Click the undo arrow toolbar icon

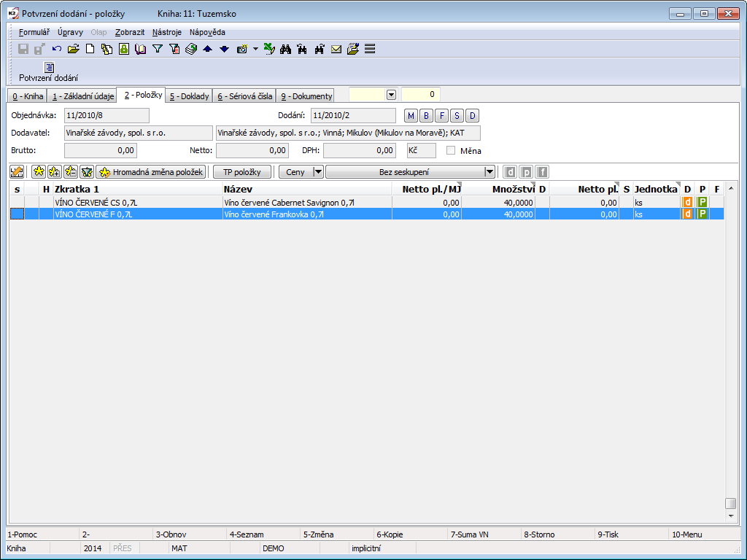57,49
